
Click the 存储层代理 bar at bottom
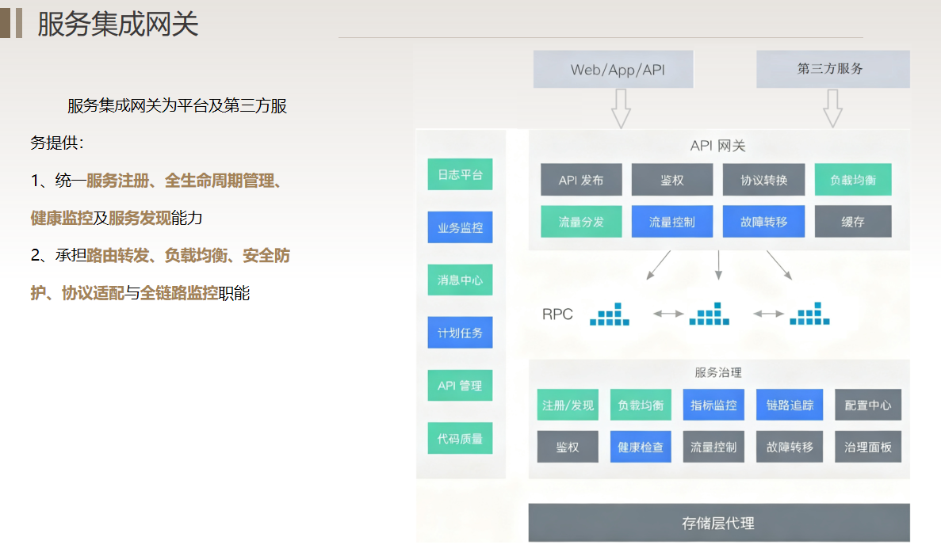point(718,523)
